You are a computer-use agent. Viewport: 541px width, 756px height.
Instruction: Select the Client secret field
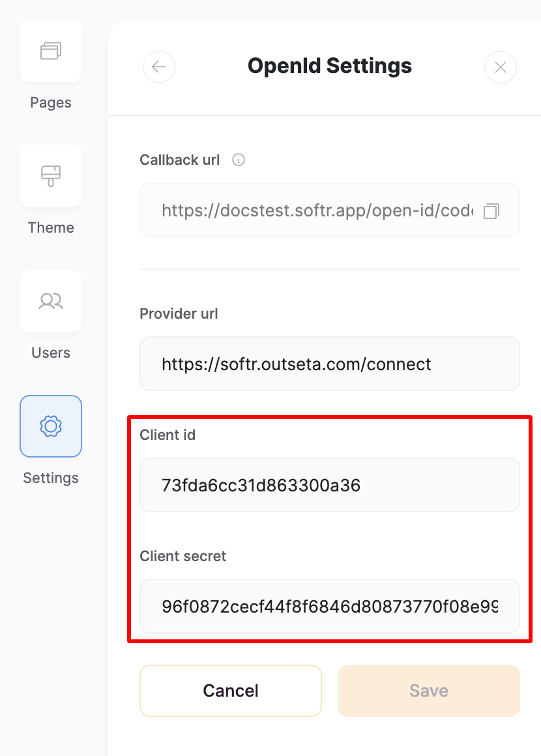coord(329,606)
